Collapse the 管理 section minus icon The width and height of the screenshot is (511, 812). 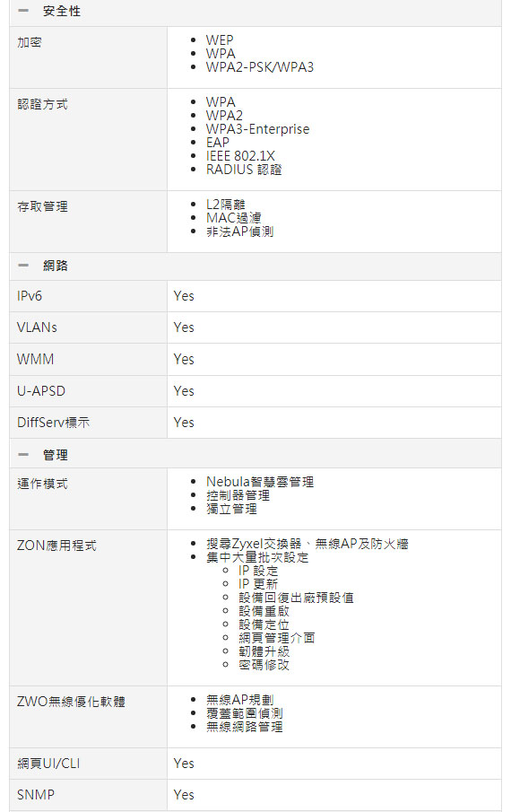[x=23, y=455]
